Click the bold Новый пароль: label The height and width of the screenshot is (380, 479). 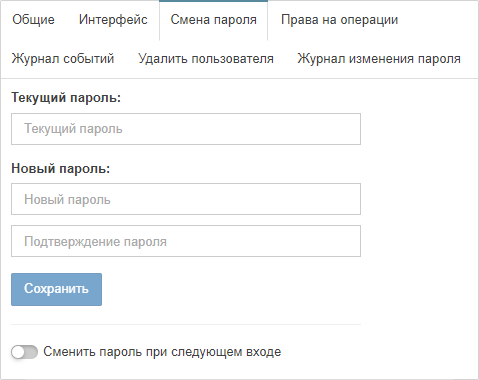click(x=60, y=168)
